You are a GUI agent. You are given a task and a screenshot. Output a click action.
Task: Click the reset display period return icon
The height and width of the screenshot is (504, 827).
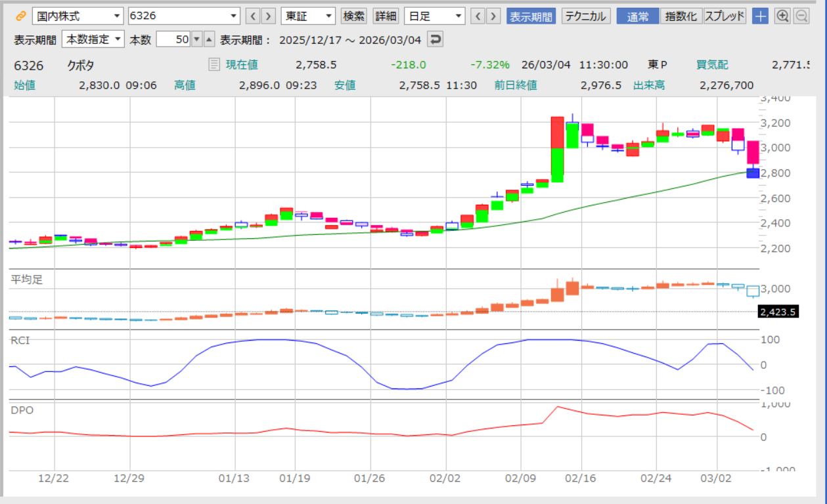[x=435, y=39]
